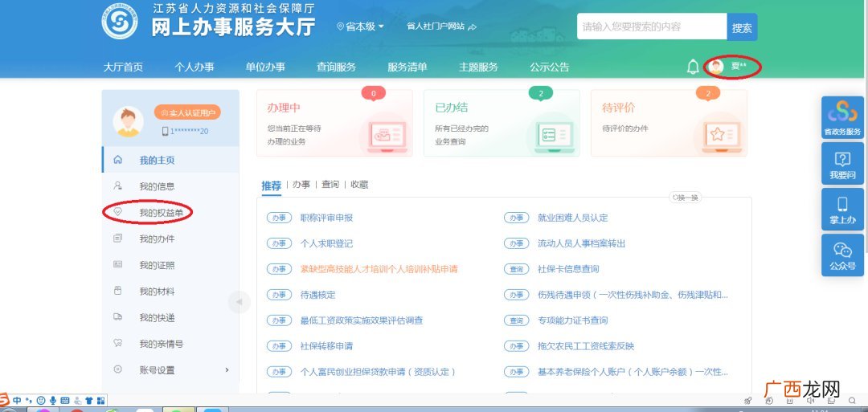This screenshot has height=412, width=868.
Task: Click the heart icon beside 我的亲情号
Action: click(x=117, y=343)
